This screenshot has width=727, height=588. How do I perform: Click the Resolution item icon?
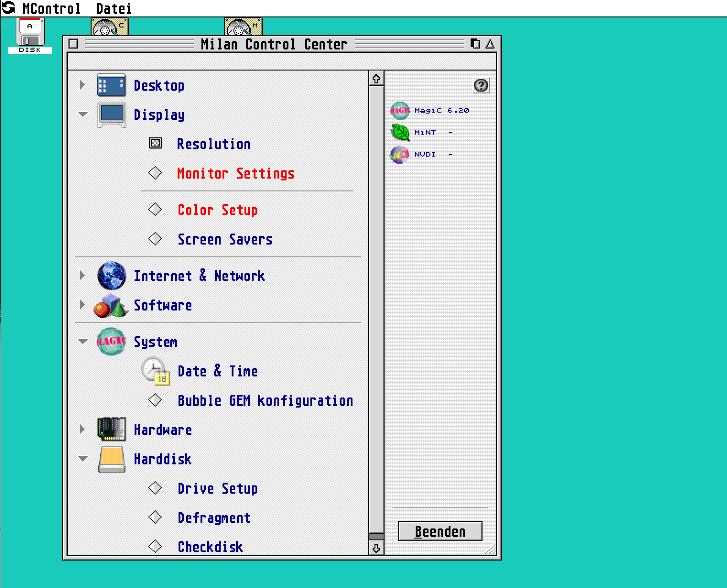pos(156,144)
